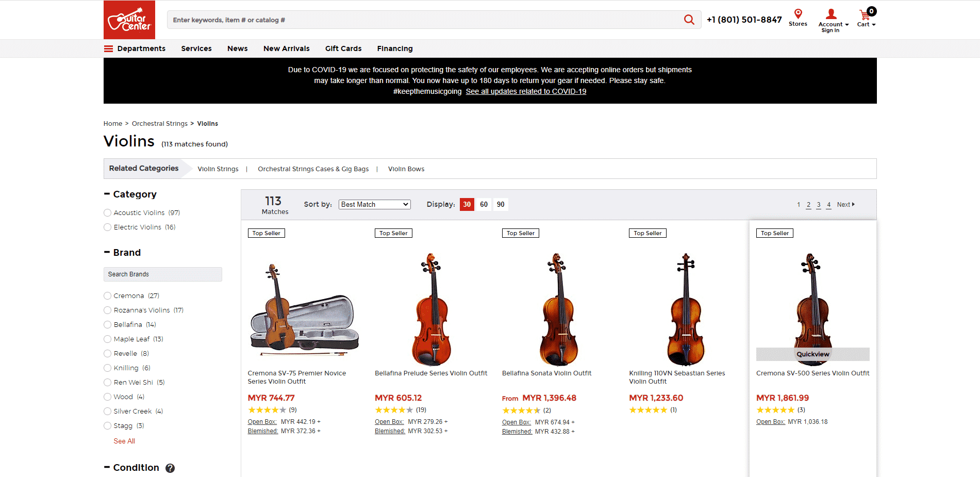The height and width of the screenshot is (477, 980).
Task: Go to Orchestral Strings breadcrumb
Action: coord(160,124)
